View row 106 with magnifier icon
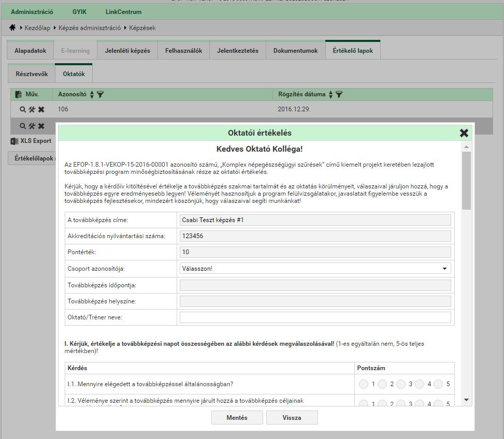 (22, 110)
